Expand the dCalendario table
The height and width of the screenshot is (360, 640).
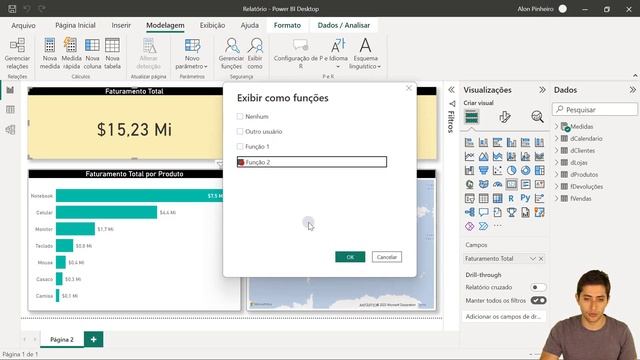[557, 138]
